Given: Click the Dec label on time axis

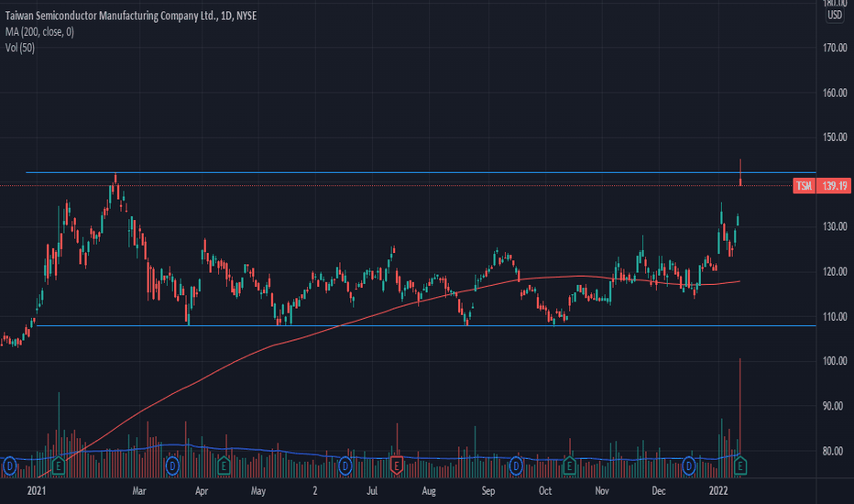Looking at the screenshot, I should 659,491.
